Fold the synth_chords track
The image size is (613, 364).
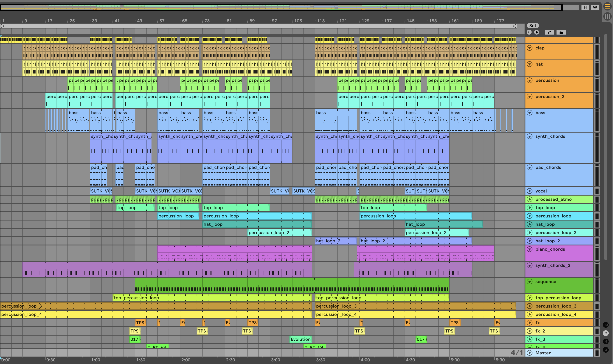click(530, 136)
